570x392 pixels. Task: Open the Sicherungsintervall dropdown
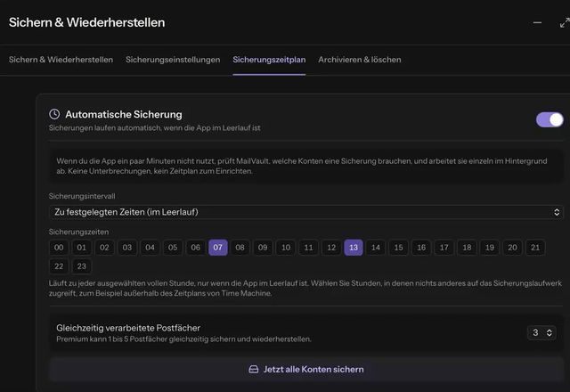(x=306, y=212)
